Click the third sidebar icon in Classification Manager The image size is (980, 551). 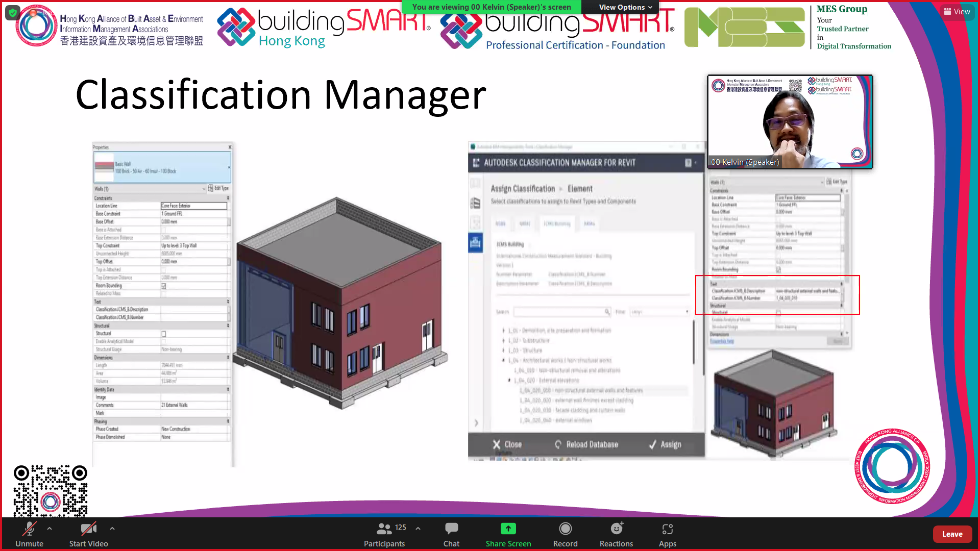tap(475, 223)
